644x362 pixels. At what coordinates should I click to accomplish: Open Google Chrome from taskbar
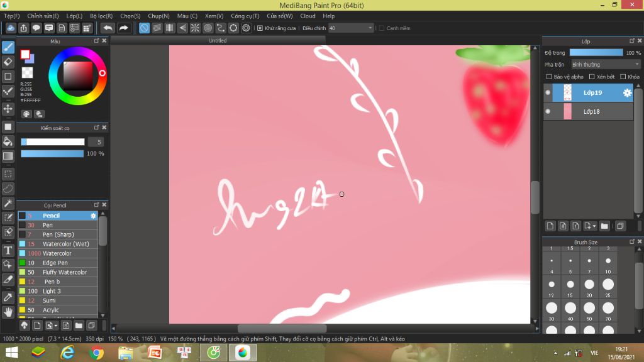[x=96, y=353]
